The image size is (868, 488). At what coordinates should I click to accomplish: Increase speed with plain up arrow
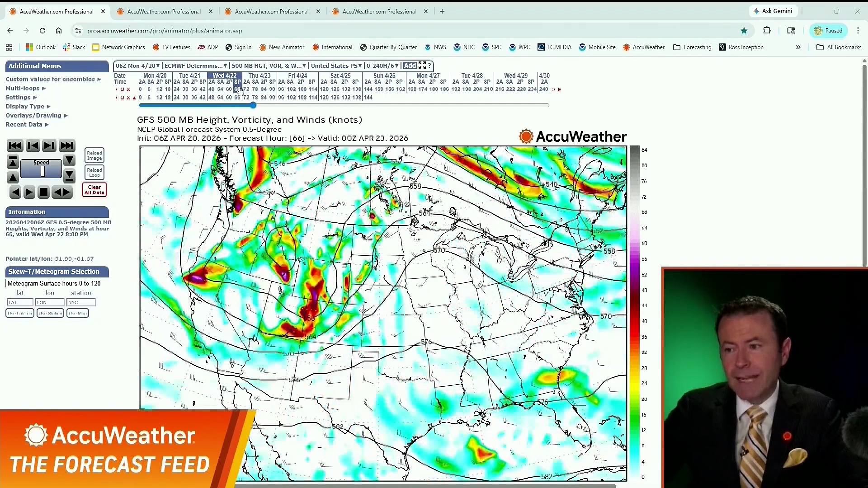pos(13,177)
